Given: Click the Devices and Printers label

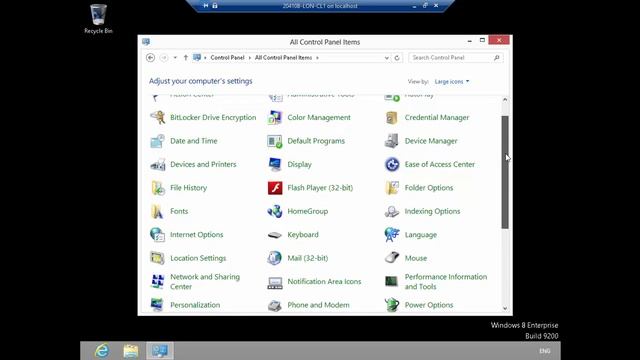Looking at the screenshot, I should 203,164.
